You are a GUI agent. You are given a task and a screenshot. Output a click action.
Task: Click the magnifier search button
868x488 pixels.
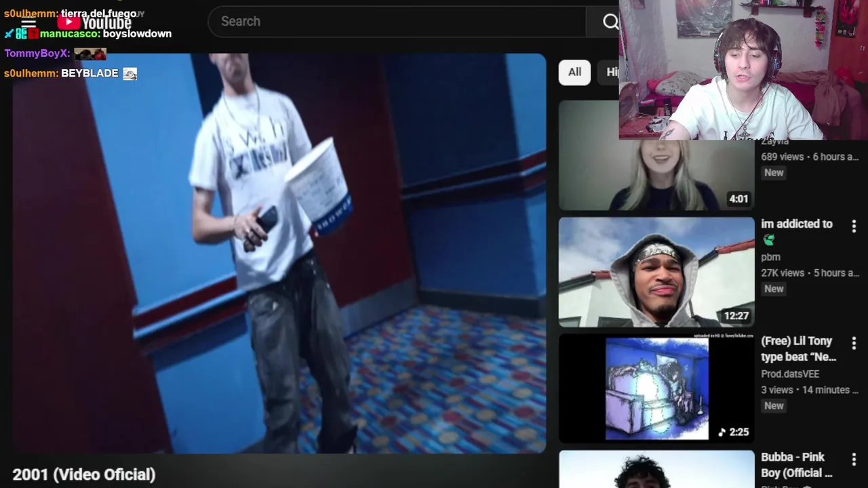point(610,22)
